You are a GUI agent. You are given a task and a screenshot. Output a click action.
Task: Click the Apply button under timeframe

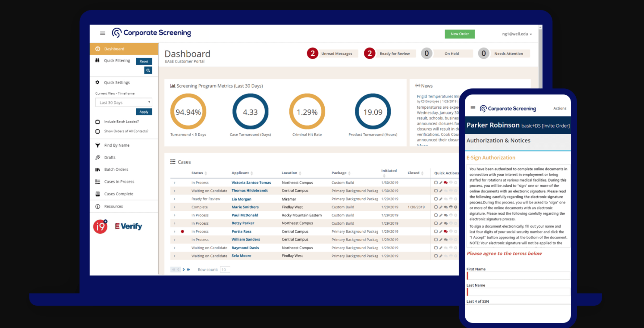tap(144, 112)
